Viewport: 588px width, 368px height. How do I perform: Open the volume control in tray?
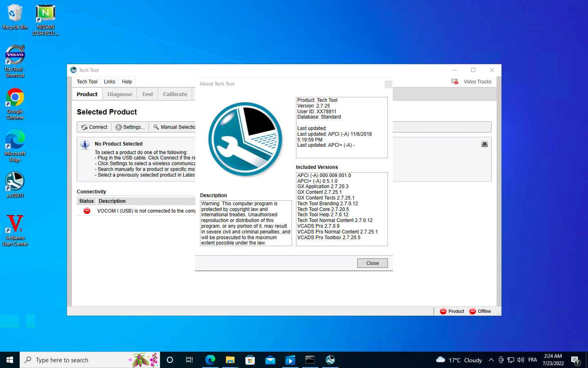click(521, 360)
